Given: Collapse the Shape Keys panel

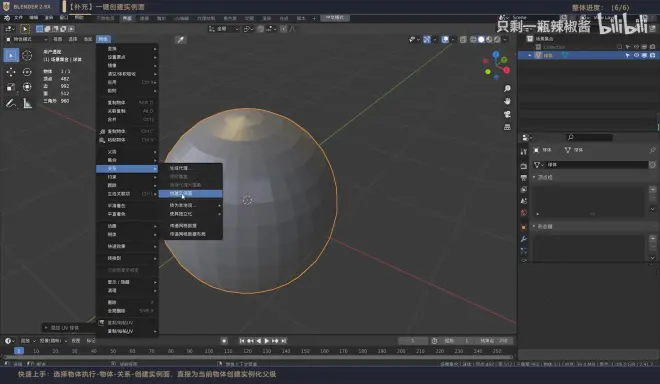Looking at the screenshot, I should (534, 227).
